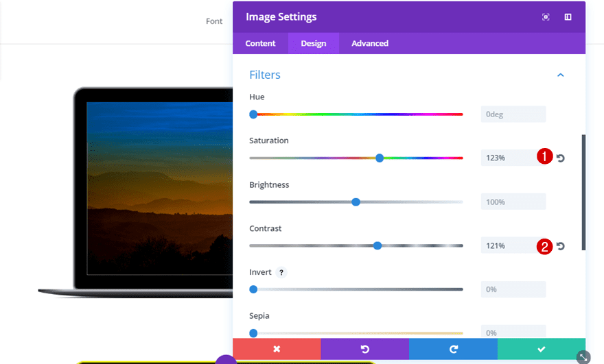604x364 pixels.
Task: Click the resize handle at modal corner
Action: pos(583,357)
